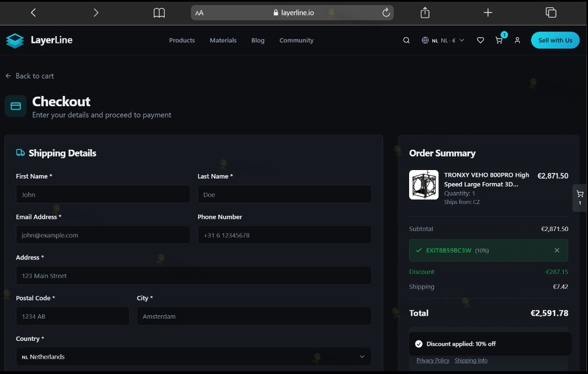Remove the EXIT8B59BC3W discount code
Image resolution: width=588 pixels, height=374 pixels.
pyautogui.click(x=557, y=250)
